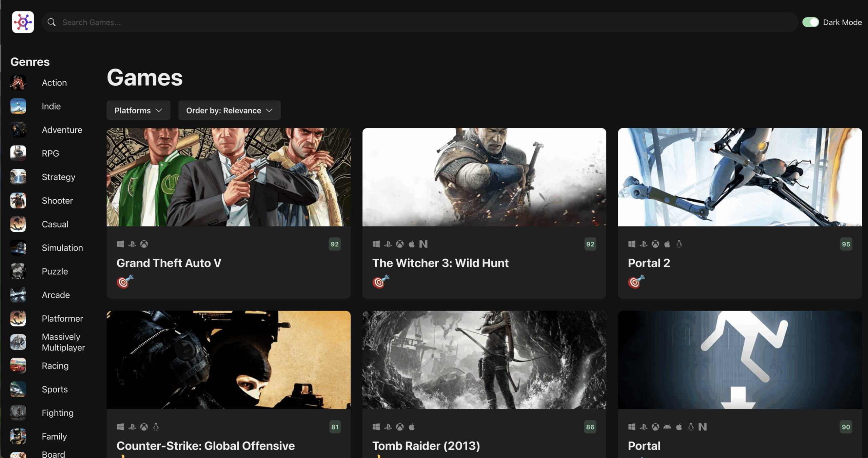Click the app logo in the header

tap(23, 22)
